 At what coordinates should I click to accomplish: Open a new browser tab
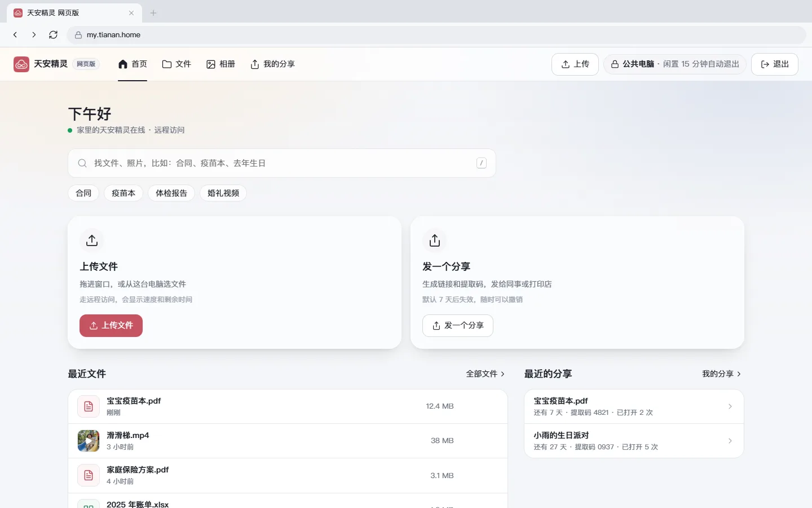(153, 12)
